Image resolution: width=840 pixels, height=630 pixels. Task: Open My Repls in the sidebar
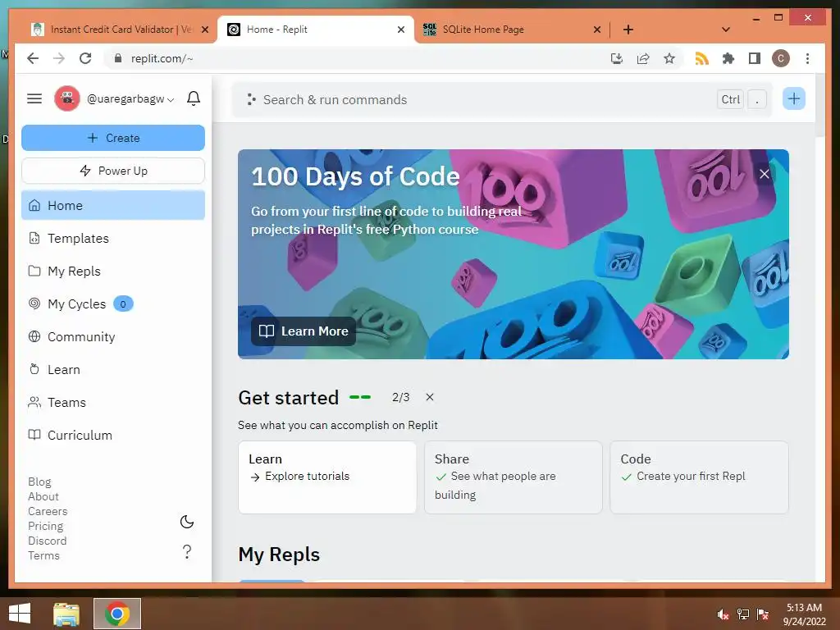click(113, 271)
